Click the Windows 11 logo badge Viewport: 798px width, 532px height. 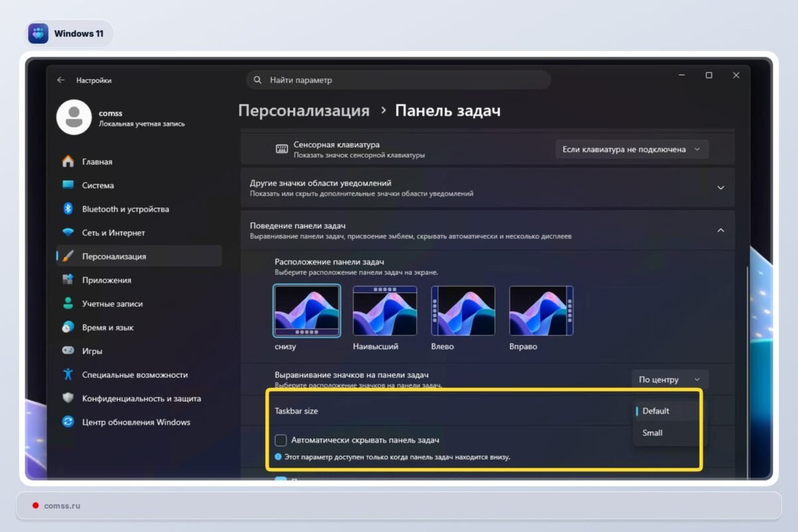(x=38, y=33)
